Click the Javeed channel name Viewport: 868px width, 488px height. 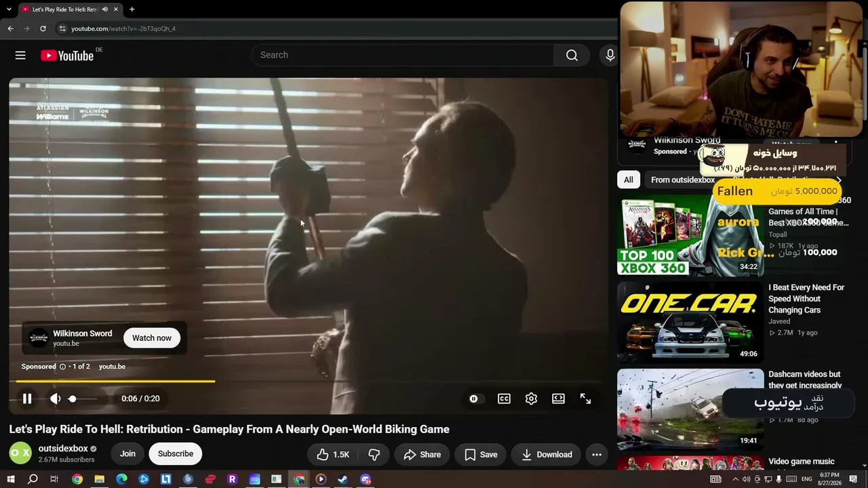(780, 321)
